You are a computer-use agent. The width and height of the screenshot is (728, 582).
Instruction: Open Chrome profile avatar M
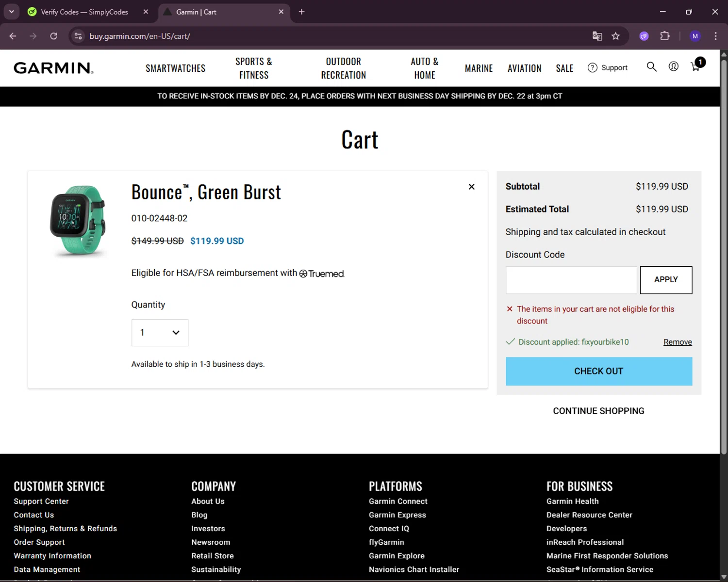tap(695, 36)
